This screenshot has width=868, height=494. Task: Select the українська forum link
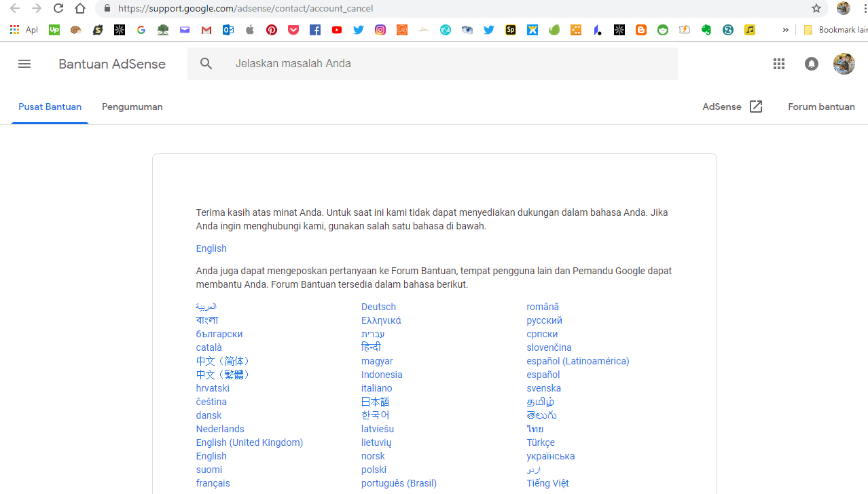coord(551,456)
